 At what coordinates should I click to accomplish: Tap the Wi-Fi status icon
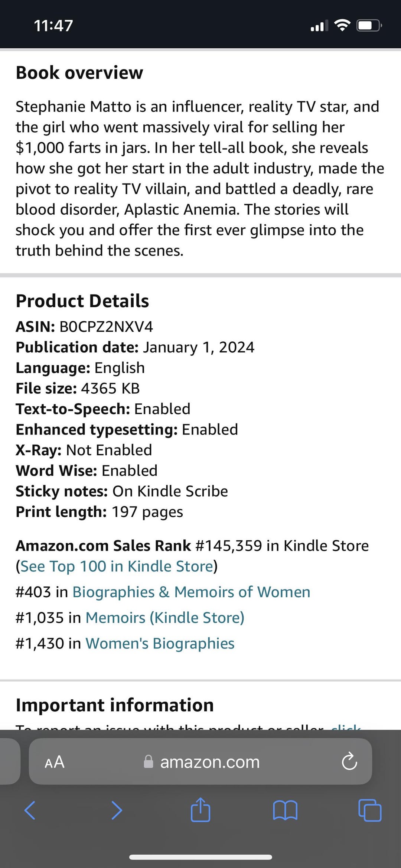342,25
